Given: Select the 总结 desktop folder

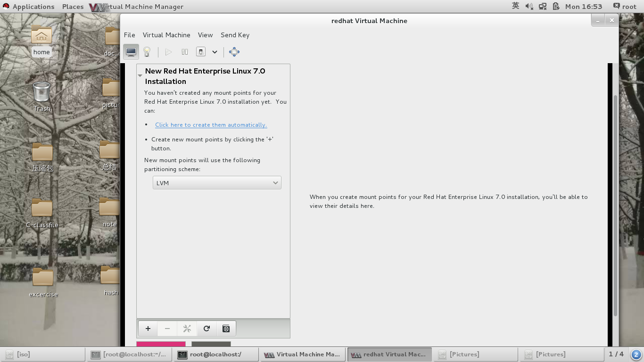Looking at the screenshot, I should 109,156.
